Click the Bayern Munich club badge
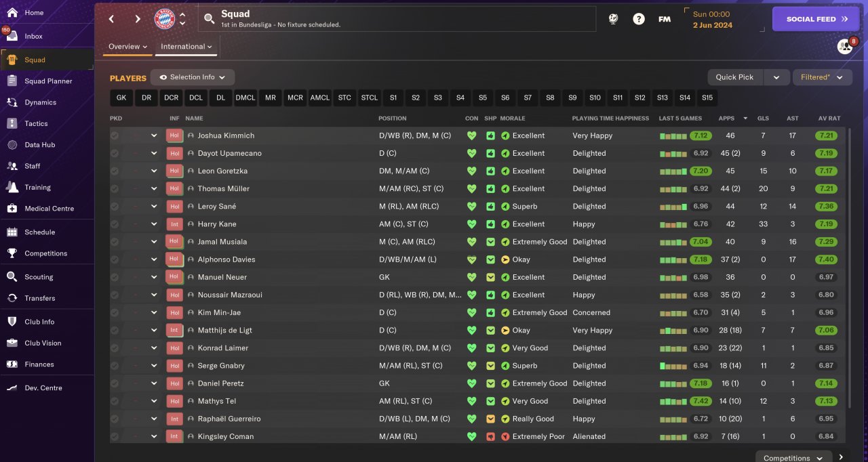868x462 pixels. pos(165,19)
